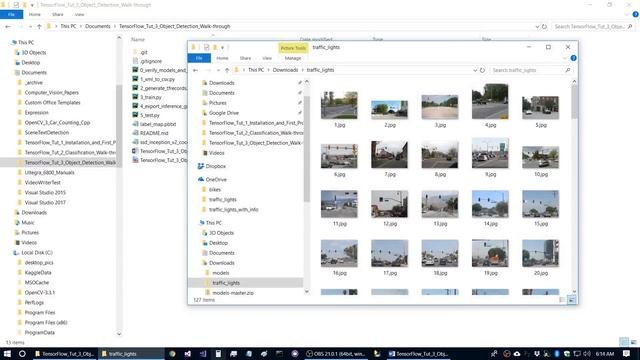
Task: Select Visual Studio 2017 folder in back window
Action: pyautogui.click(x=45, y=202)
